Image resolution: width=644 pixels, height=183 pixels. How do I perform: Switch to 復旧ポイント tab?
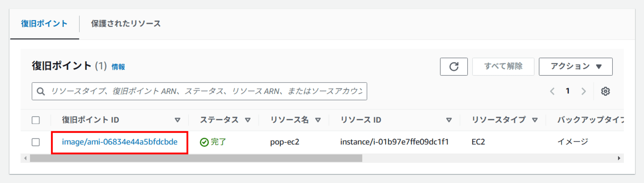tap(44, 24)
